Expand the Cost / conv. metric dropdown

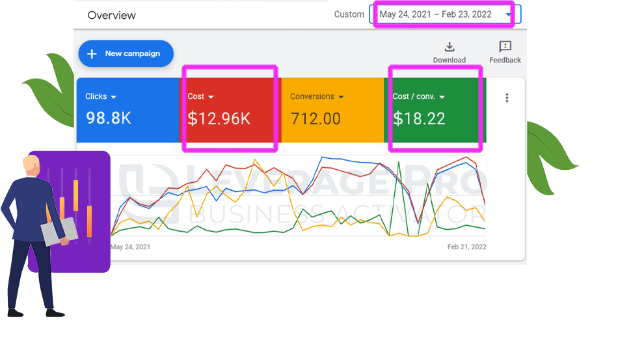[442, 97]
